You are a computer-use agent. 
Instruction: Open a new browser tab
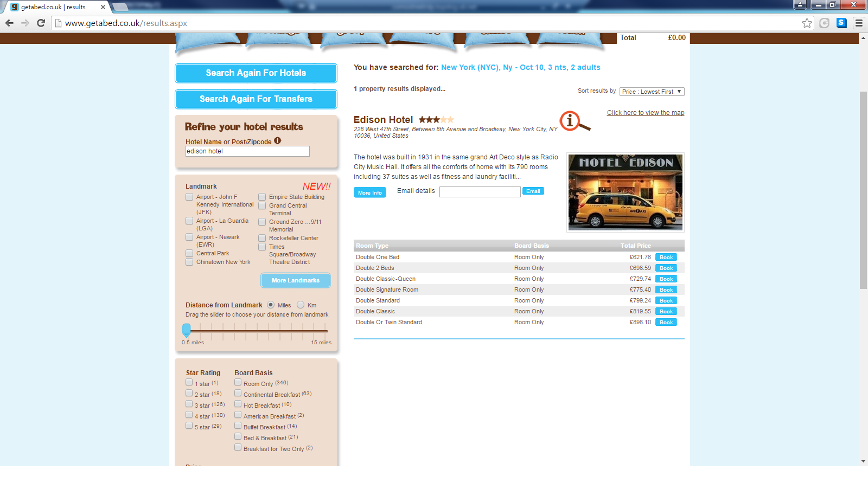[120, 7]
